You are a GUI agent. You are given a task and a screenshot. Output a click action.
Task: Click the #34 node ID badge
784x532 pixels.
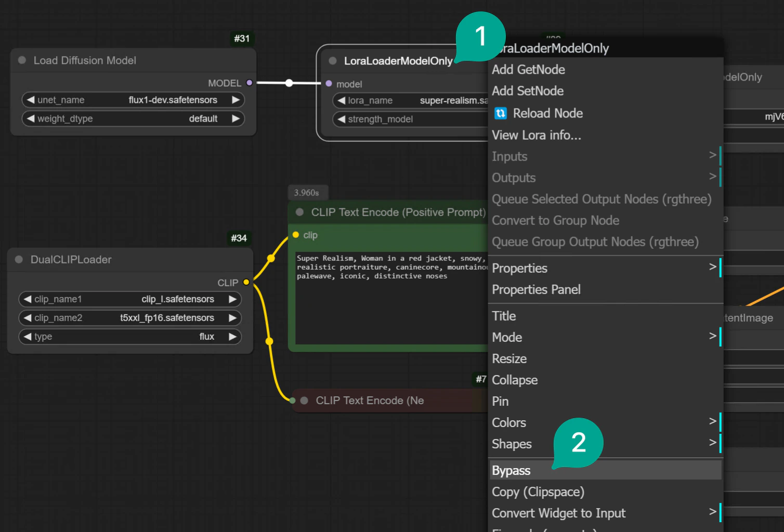(239, 238)
